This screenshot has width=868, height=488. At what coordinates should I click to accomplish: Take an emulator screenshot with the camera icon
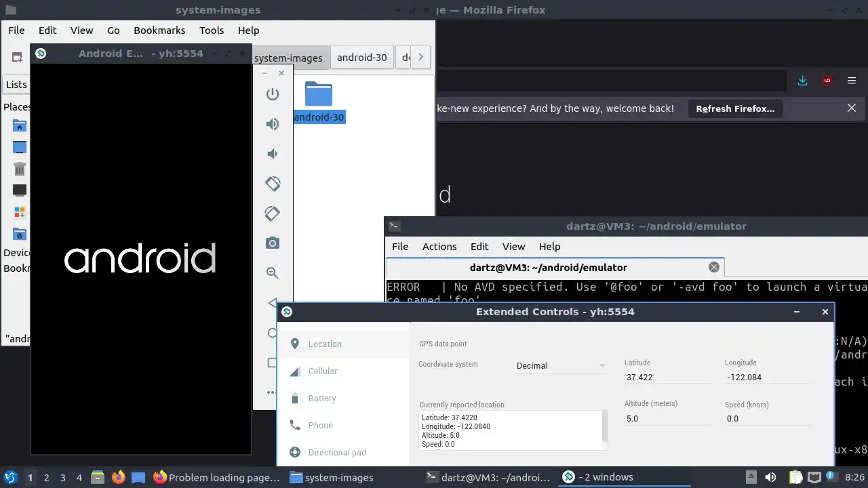(273, 243)
